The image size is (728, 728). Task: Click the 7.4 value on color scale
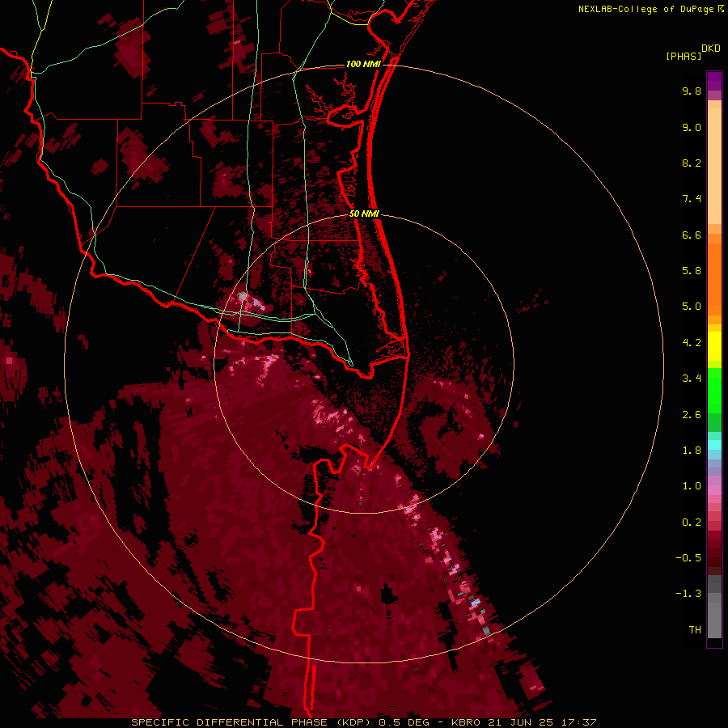pos(692,199)
